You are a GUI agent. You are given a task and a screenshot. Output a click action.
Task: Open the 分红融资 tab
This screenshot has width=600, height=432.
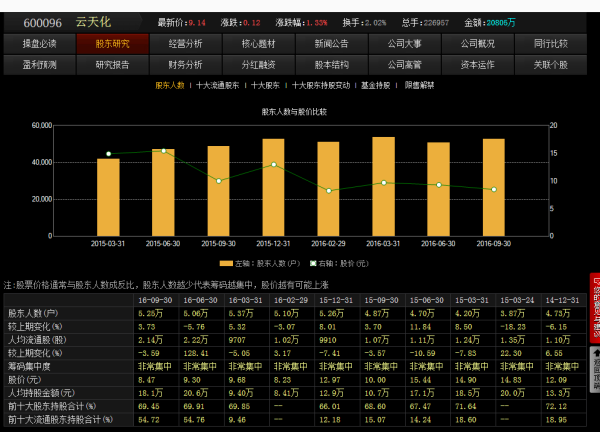[x=259, y=65]
